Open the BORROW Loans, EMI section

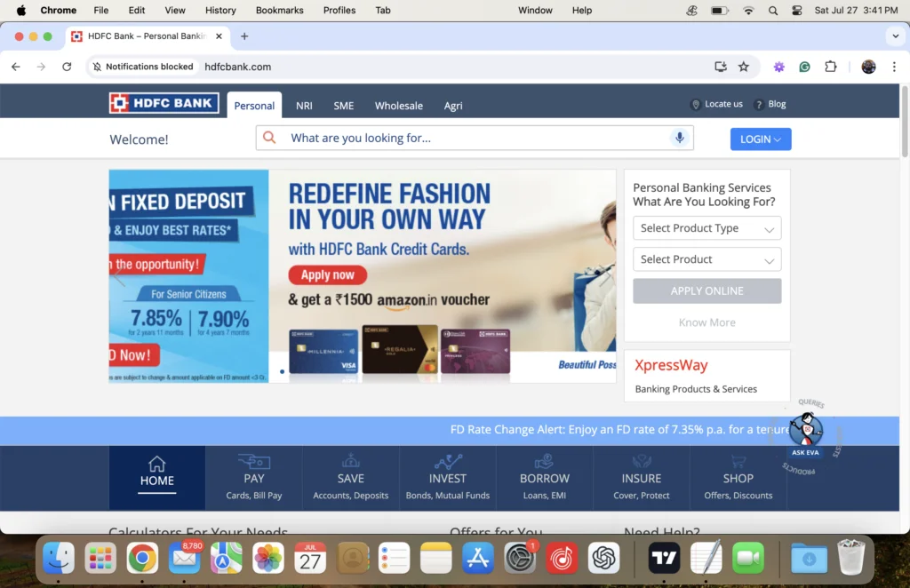click(545, 478)
